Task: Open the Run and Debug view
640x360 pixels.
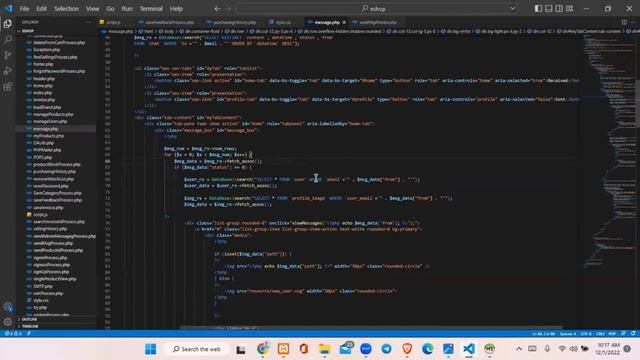Action: tap(7, 71)
